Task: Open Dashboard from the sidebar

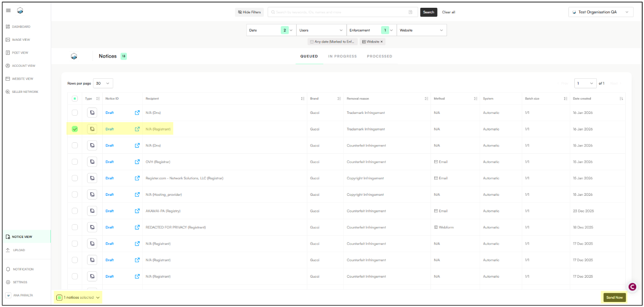Action: [x=18, y=27]
